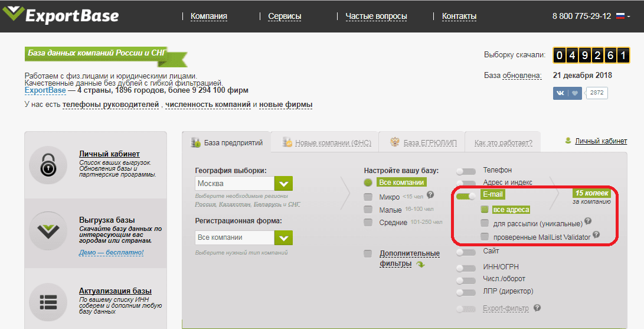Switch to Как это работает? tab
644x329 pixels.
[503, 143]
